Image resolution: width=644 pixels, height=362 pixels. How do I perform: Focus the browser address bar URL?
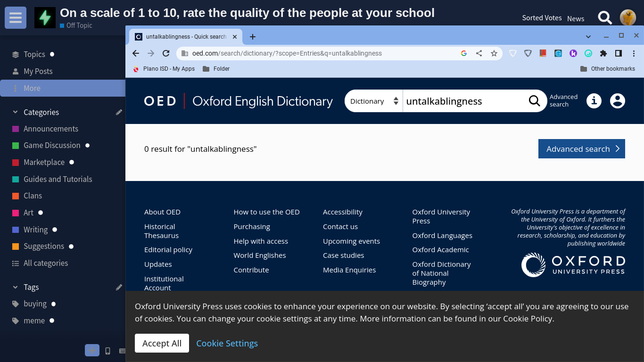click(x=287, y=53)
